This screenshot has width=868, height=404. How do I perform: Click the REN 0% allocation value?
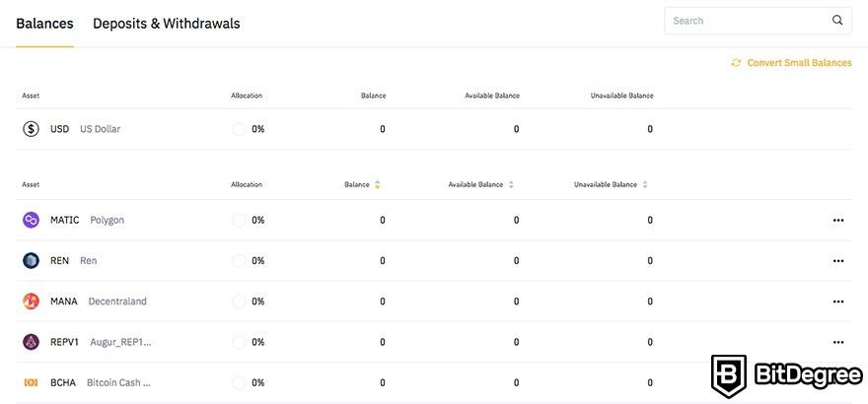pyautogui.click(x=258, y=261)
